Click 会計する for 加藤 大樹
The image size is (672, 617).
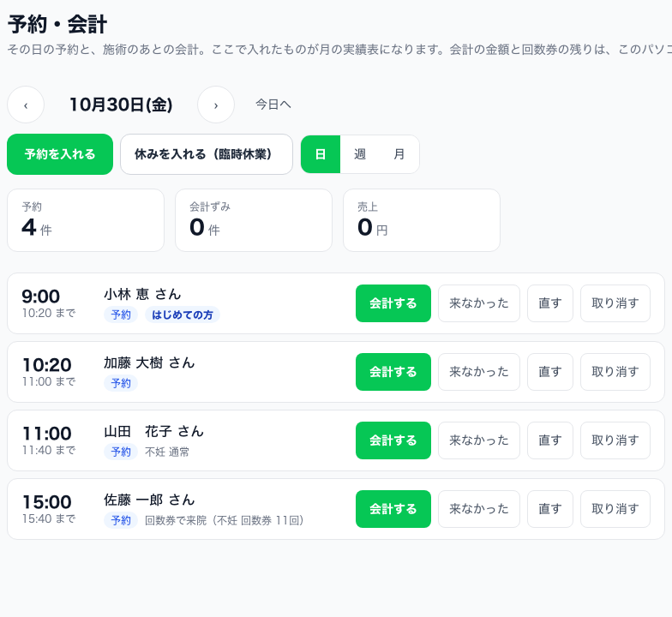tap(393, 372)
